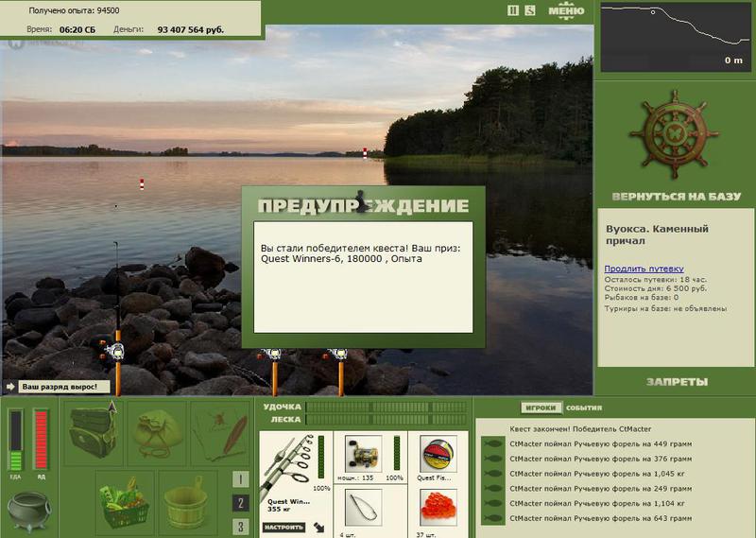Image resolution: width=756 pixels, height=538 pixels.
Task: Click the Квест закончен! Победитель CtMacter entry
Action: tap(580, 429)
